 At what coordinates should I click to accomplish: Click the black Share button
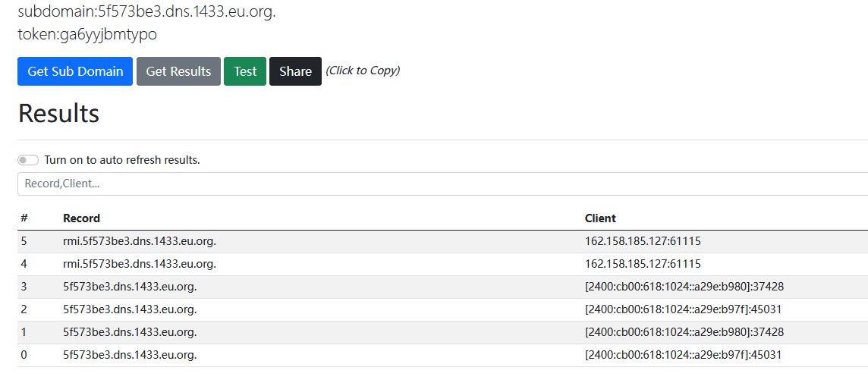tap(295, 71)
